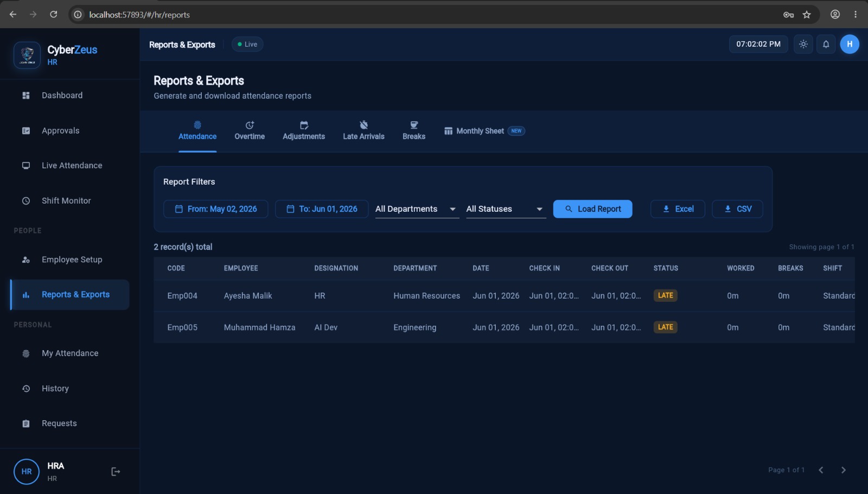Click the logout icon beside HRA
The height and width of the screenshot is (494, 868).
(116, 472)
